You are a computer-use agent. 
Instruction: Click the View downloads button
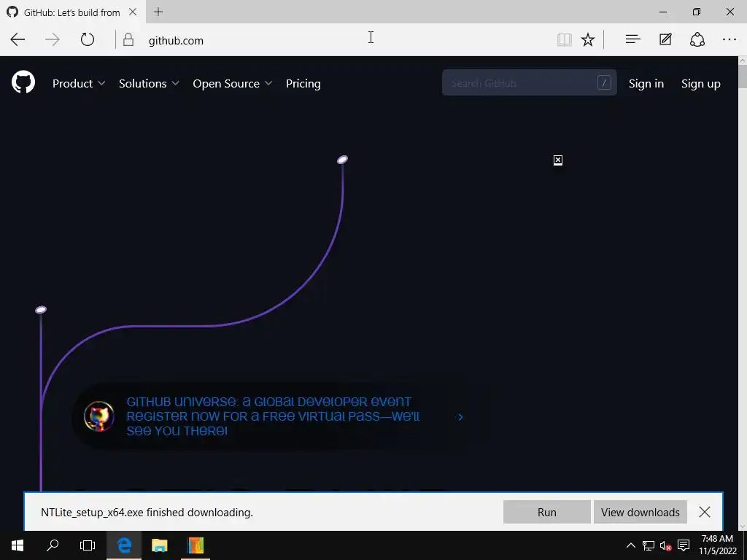point(640,512)
